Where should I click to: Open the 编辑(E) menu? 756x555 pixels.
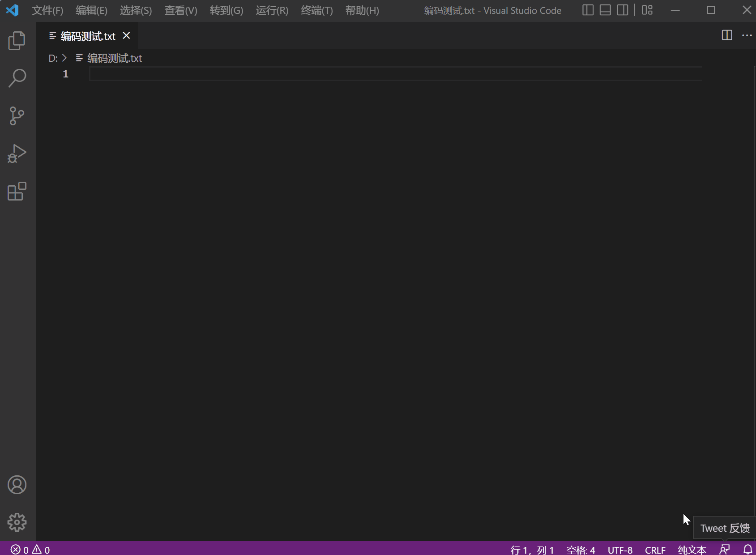pos(92,10)
